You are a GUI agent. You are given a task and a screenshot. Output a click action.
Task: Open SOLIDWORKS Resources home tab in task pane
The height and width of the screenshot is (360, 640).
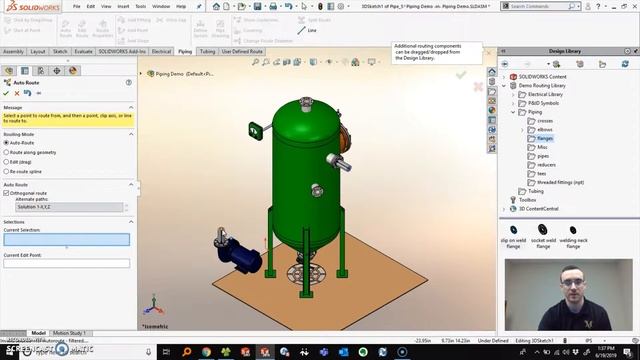click(x=492, y=72)
